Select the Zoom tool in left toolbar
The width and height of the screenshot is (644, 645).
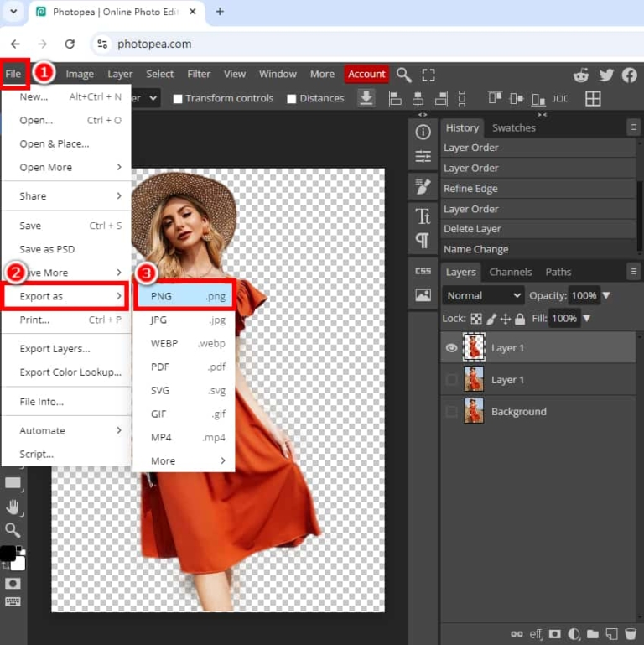(13, 531)
